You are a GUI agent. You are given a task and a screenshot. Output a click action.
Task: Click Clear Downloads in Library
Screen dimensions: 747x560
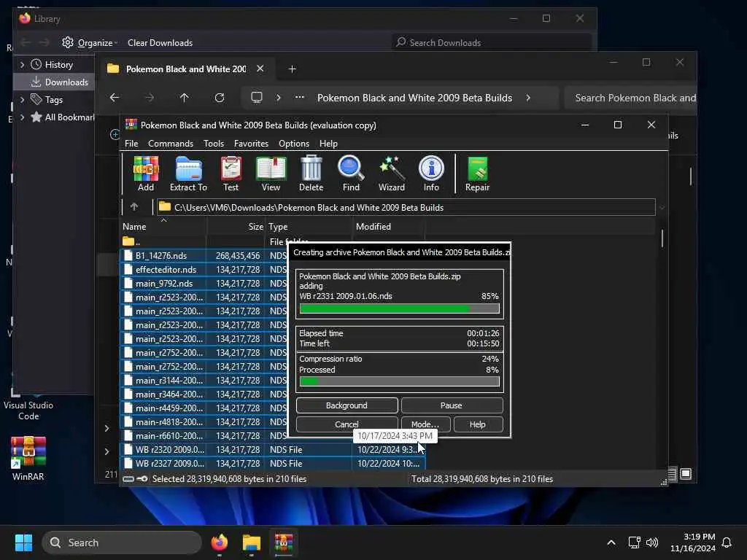click(160, 42)
